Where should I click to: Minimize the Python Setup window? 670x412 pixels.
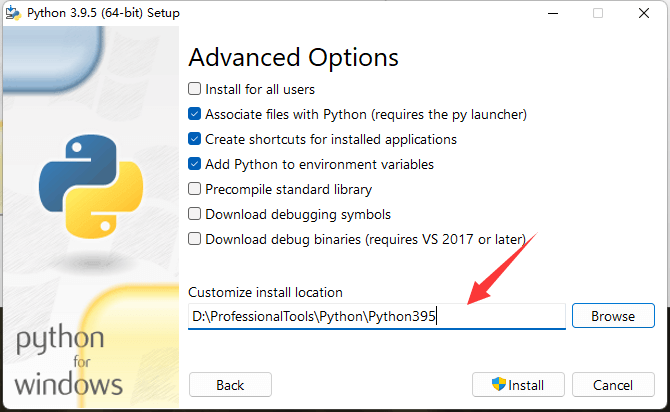pyautogui.click(x=553, y=13)
